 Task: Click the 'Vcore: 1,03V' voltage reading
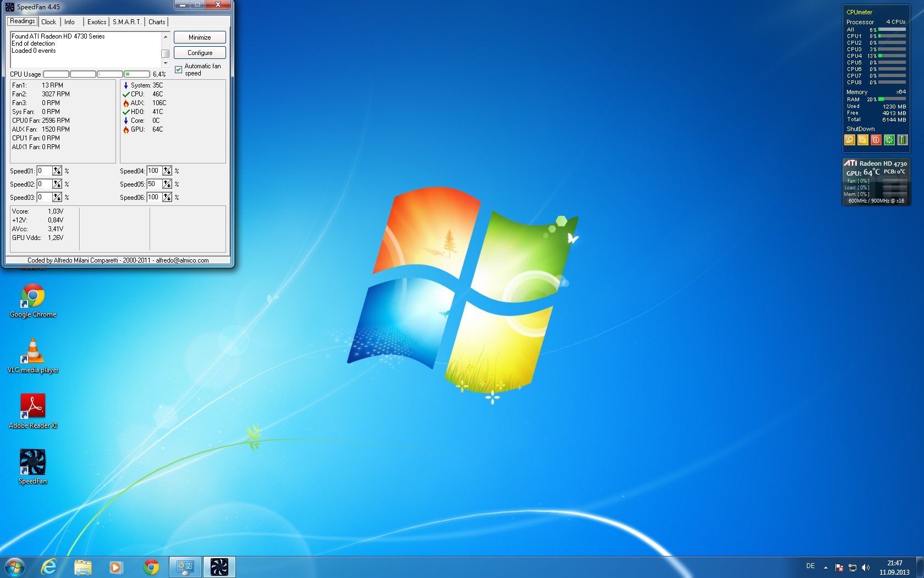coord(38,211)
